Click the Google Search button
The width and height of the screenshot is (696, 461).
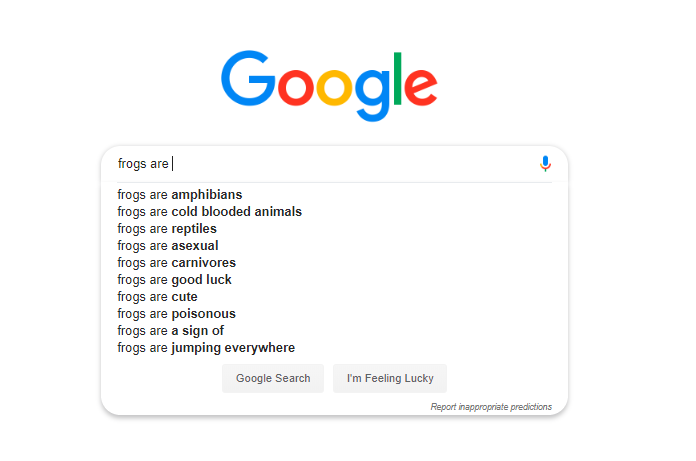[x=273, y=378]
